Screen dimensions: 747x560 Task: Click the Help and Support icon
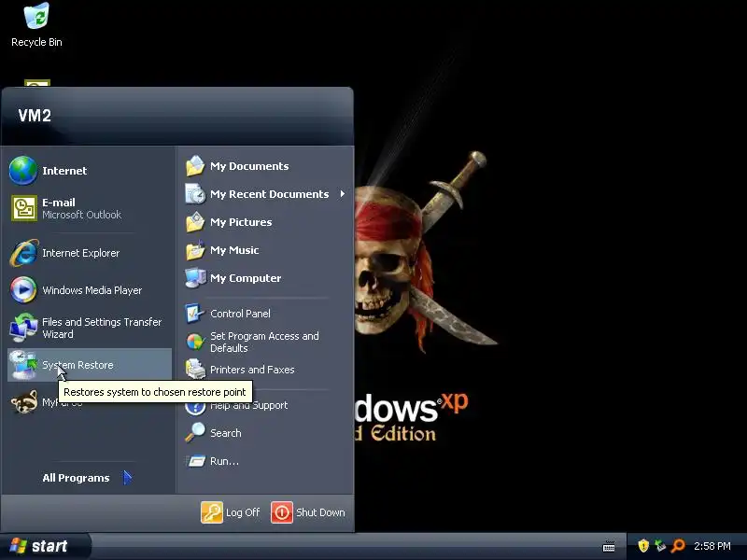[x=195, y=407]
